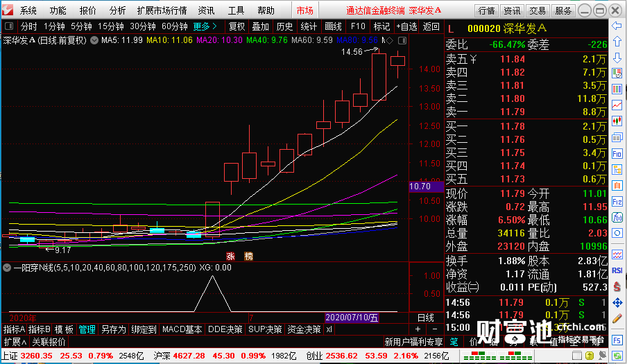This screenshot has height=364, width=627.
Task: Open the hierarchy tree sidebar icon
Action: [x=617, y=169]
